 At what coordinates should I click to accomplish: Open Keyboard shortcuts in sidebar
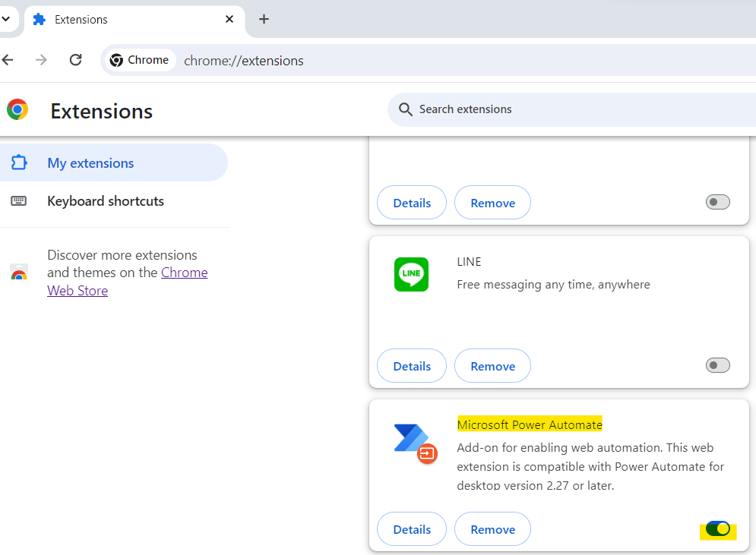(x=106, y=201)
